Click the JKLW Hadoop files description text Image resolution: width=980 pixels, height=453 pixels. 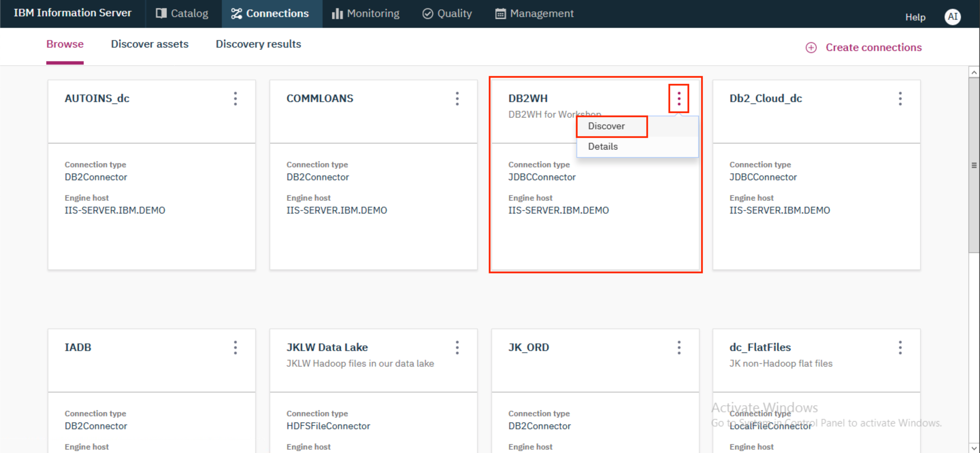[x=360, y=364]
